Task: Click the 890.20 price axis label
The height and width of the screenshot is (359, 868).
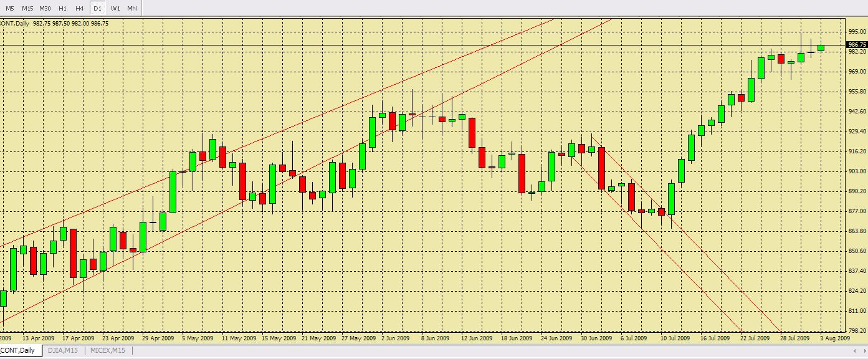Action: point(857,191)
